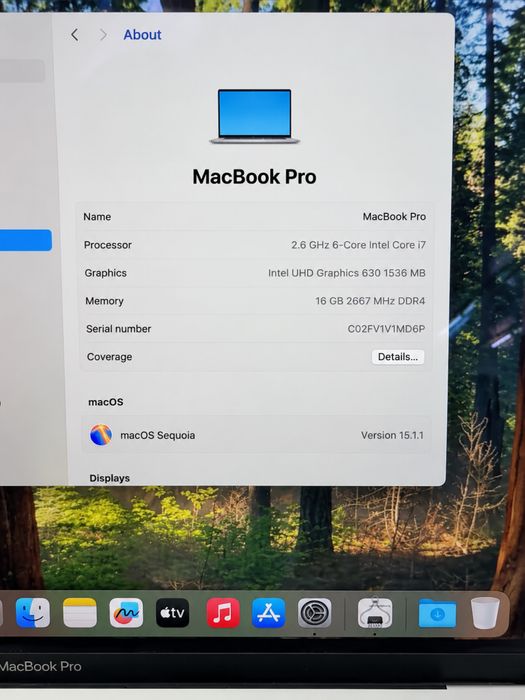Launch Freeform from the Dock

pyautogui.click(x=126, y=613)
